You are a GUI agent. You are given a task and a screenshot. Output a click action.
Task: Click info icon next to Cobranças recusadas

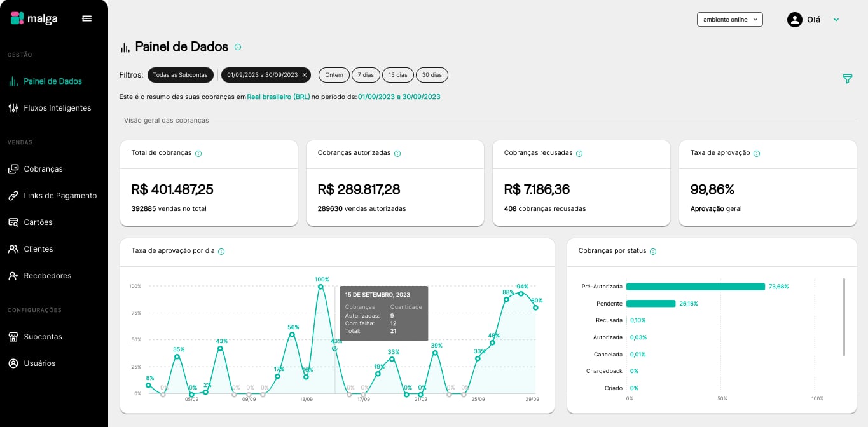pos(579,154)
